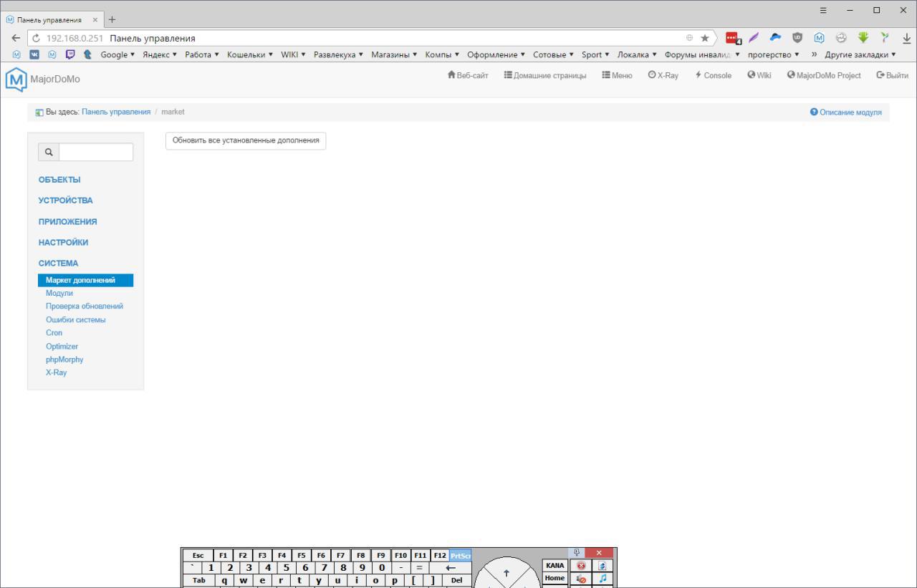Open the Магазины bookmarks folder dropdown
Image resolution: width=917 pixels, height=588 pixels.
click(395, 54)
